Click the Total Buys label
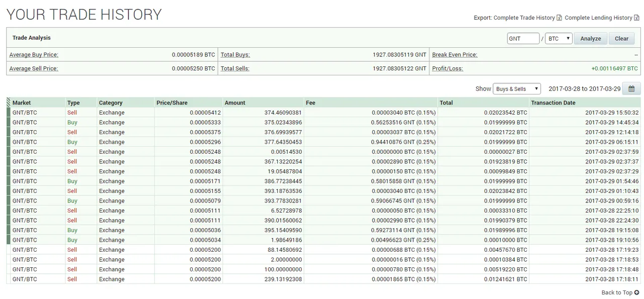Image resolution: width=644 pixels, height=299 pixels. click(235, 55)
